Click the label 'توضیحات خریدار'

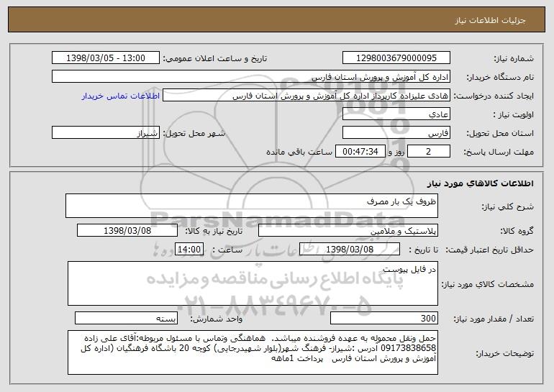pos(505,353)
